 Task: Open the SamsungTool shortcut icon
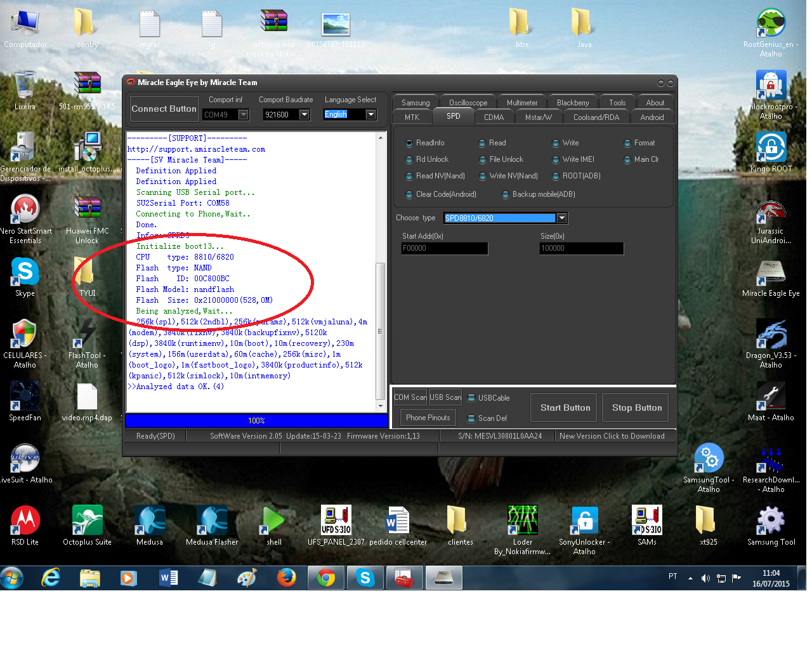pyautogui.click(x=709, y=459)
